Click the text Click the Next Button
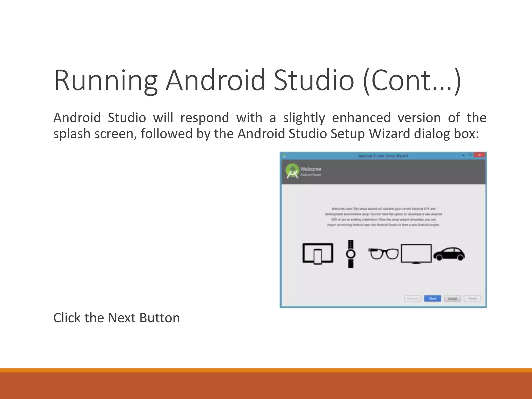The height and width of the screenshot is (399, 532). tap(116, 318)
